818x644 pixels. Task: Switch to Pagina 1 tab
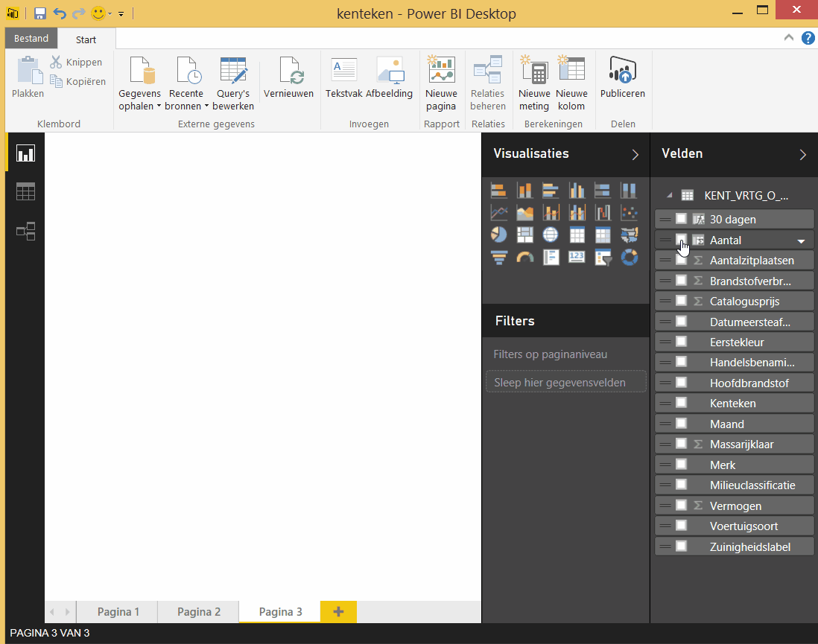pyautogui.click(x=118, y=612)
